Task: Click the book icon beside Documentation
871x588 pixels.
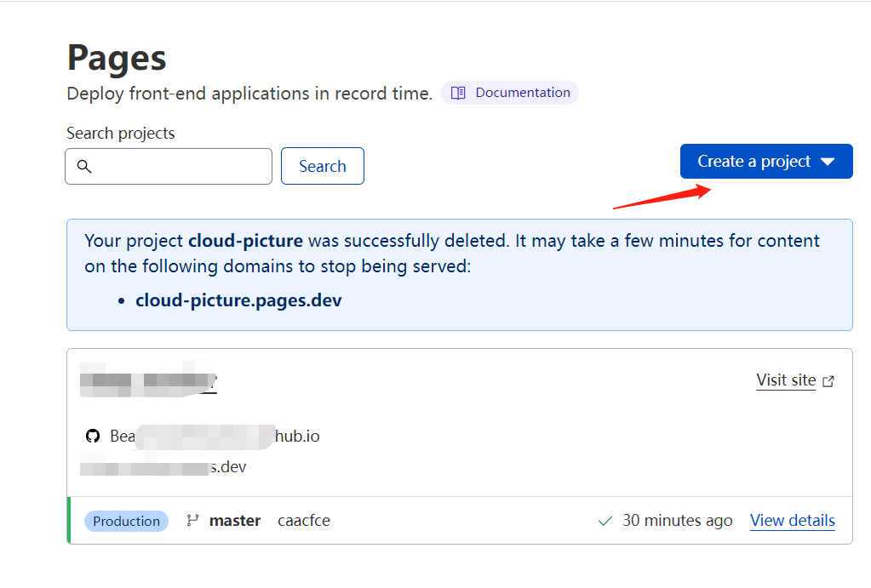Action: pos(458,93)
